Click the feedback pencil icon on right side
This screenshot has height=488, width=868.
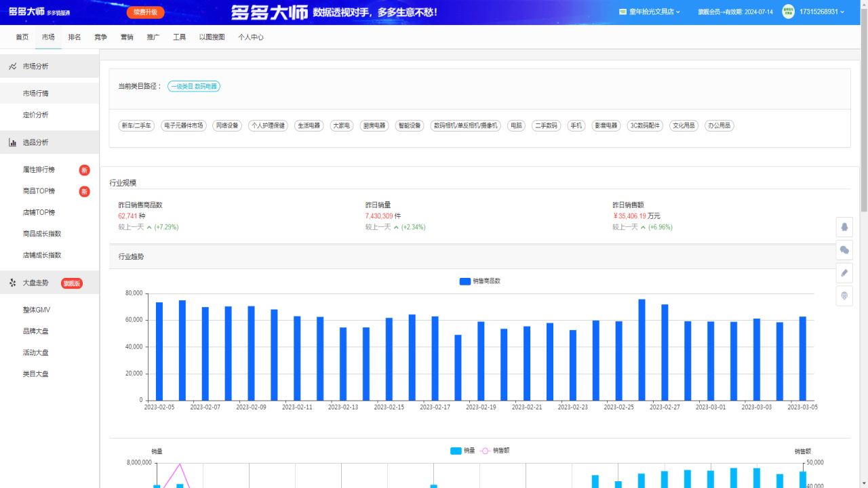tap(844, 273)
